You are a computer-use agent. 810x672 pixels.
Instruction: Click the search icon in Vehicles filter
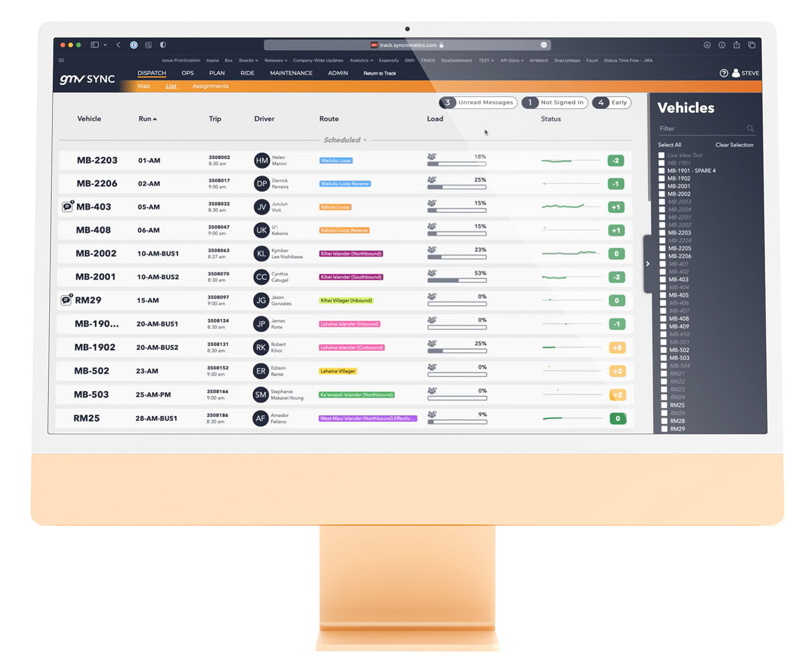tap(750, 129)
